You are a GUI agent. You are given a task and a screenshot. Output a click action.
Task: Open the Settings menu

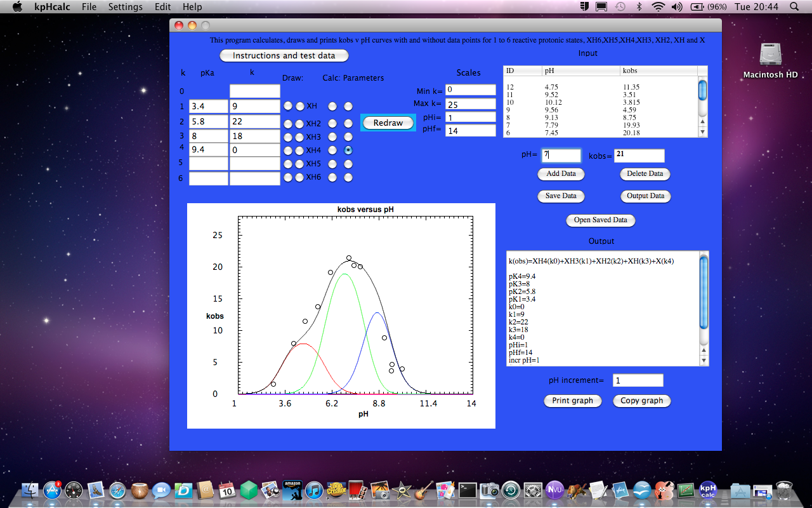coord(125,7)
